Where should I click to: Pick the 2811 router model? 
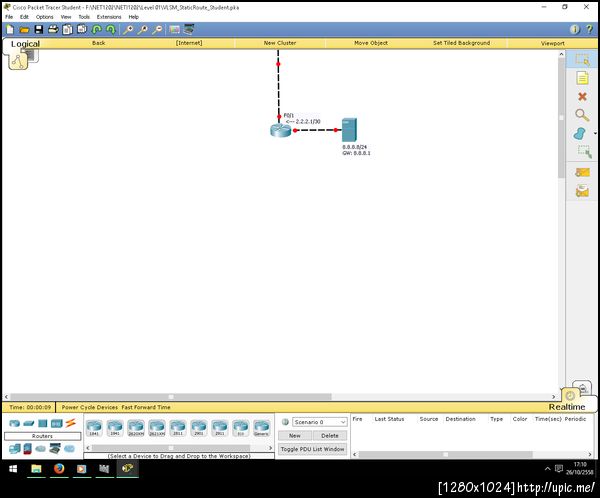(178, 428)
